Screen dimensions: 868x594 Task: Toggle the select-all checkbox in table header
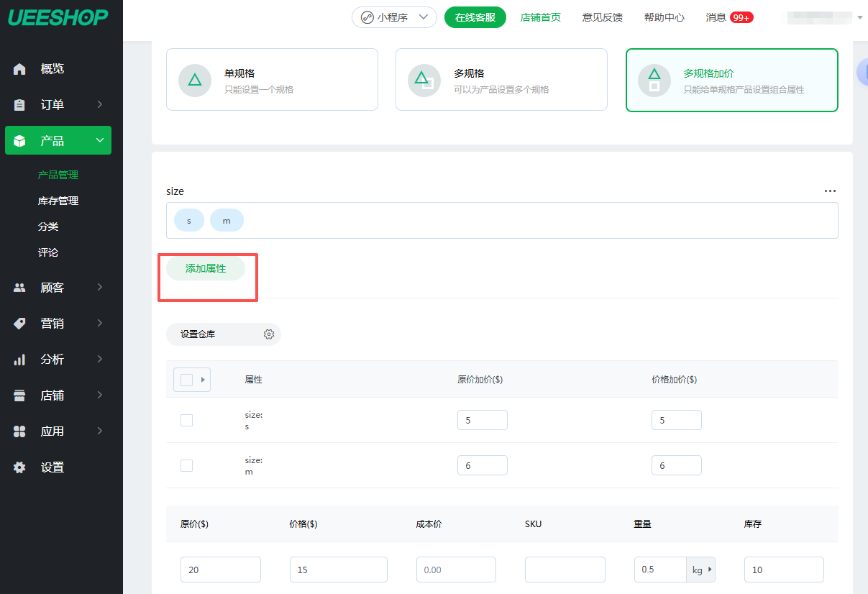(x=186, y=380)
